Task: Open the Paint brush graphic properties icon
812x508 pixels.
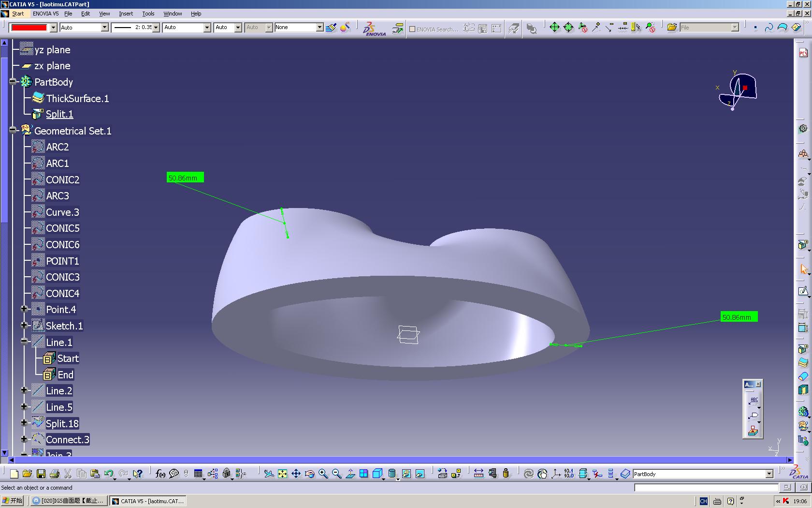Action: tap(331, 28)
